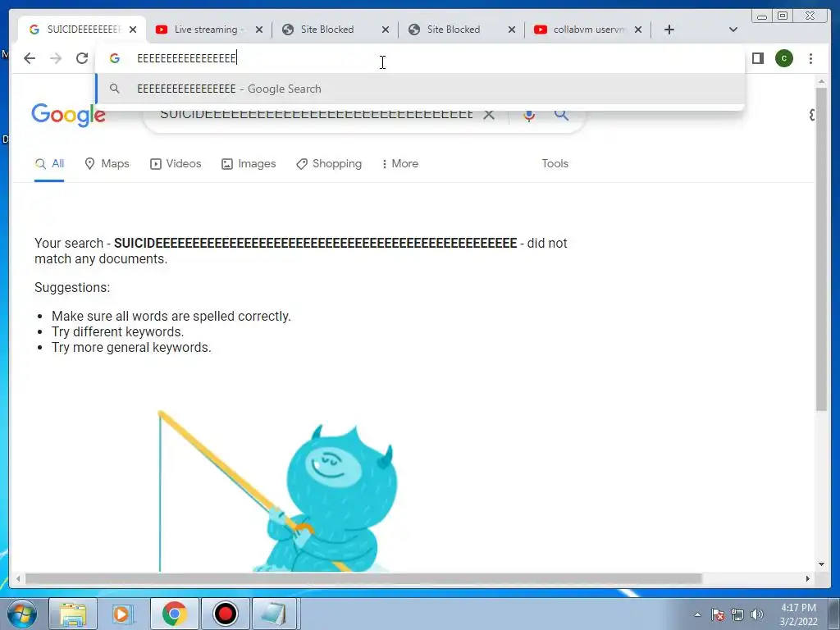Expand the tab search chevron
Image resolution: width=840 pixels, height=630 pixels.
(x=733, y=30)
